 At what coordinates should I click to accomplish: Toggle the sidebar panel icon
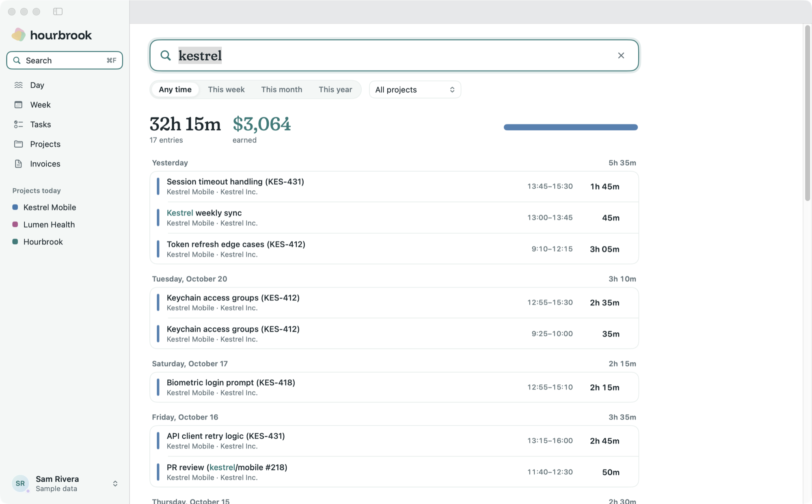[x=58, y=11]
